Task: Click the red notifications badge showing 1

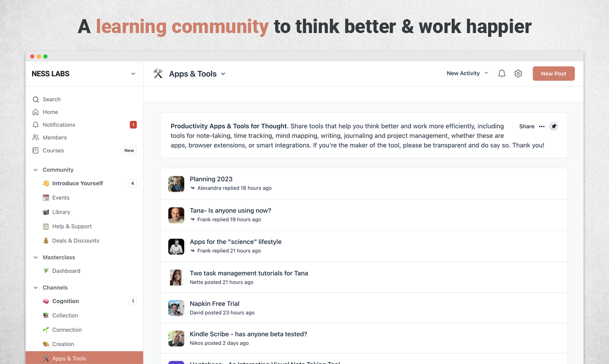Action: pos(133,125)
